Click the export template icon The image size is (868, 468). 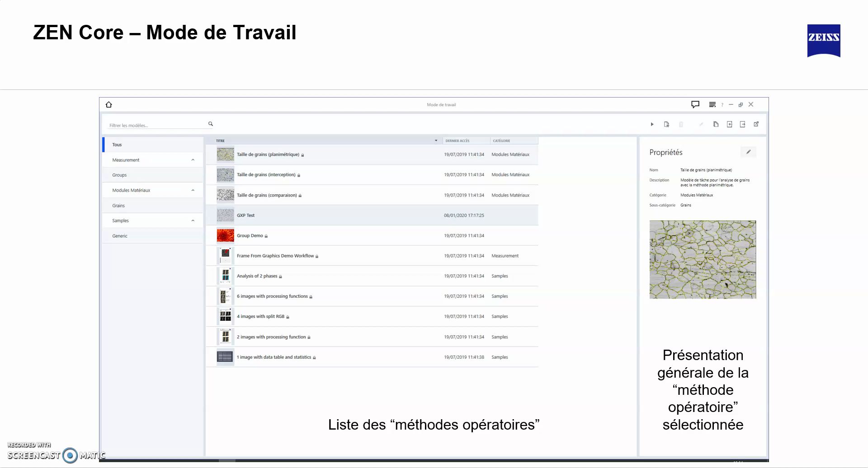pyautogui.click(x=742, y=124)
